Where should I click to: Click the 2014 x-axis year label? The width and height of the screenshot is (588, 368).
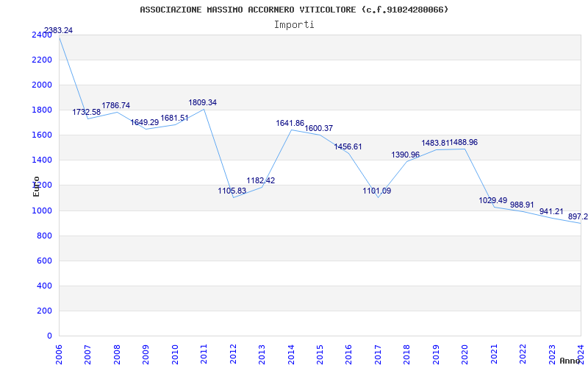point(291,354)
